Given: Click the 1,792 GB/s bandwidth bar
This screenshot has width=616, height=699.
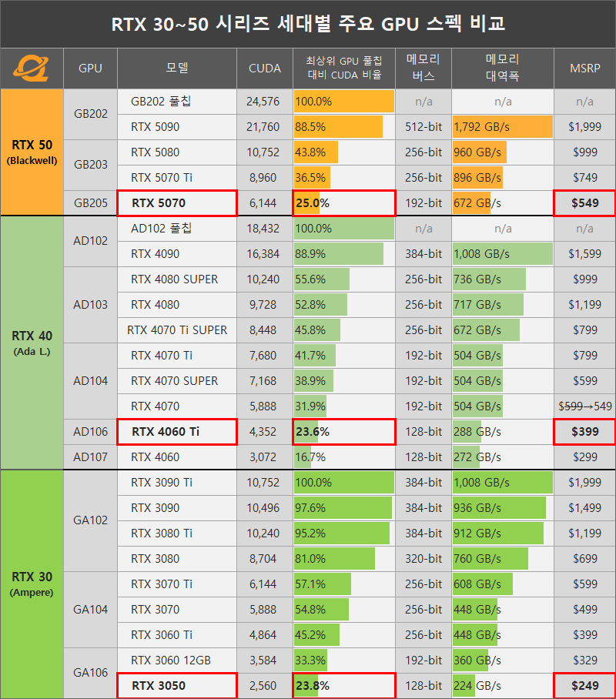Looking at the screenshot, I should pyautogui.click(x=503, y=127).
